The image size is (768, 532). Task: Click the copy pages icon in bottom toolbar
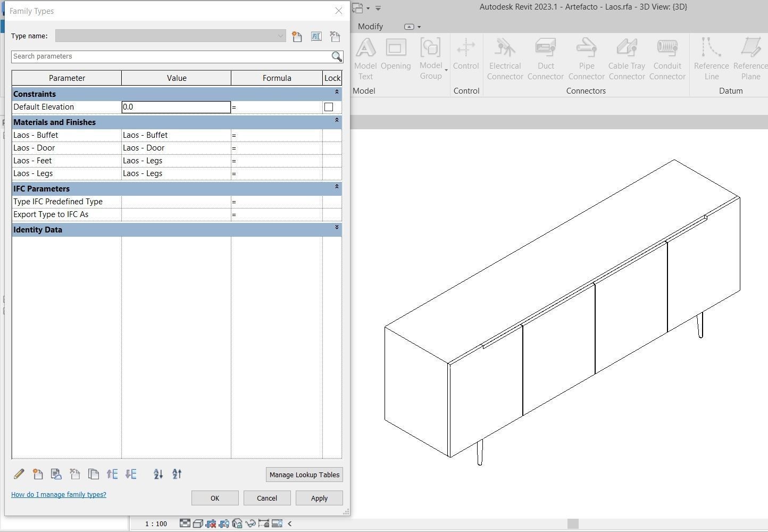tap(94, 474)
